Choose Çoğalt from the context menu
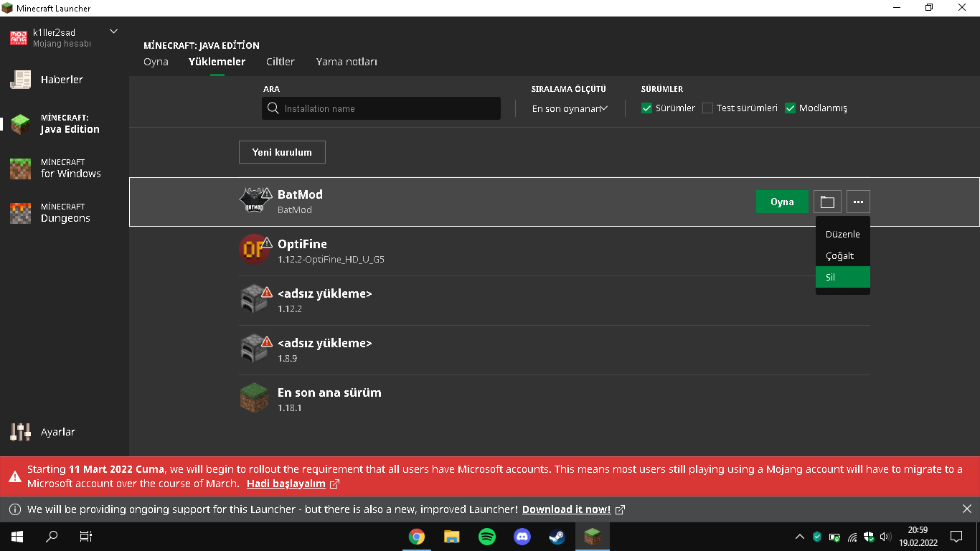The width and height of the screenshot is (980, 551). (x=843, y=255)
